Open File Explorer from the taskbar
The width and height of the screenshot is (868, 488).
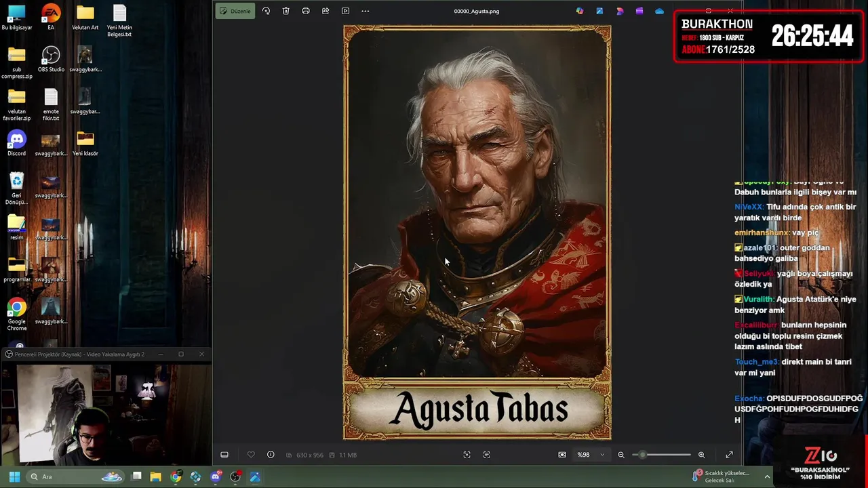coord(156,476)
